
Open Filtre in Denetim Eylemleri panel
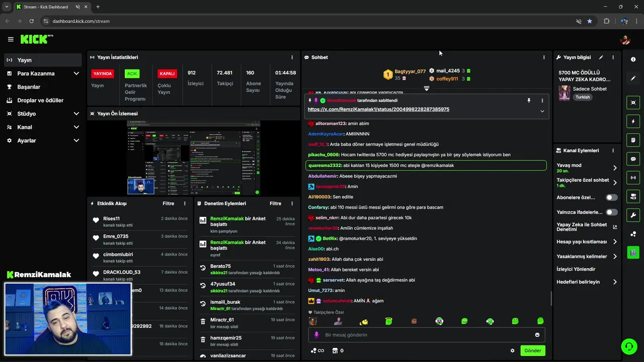(275, 204)
